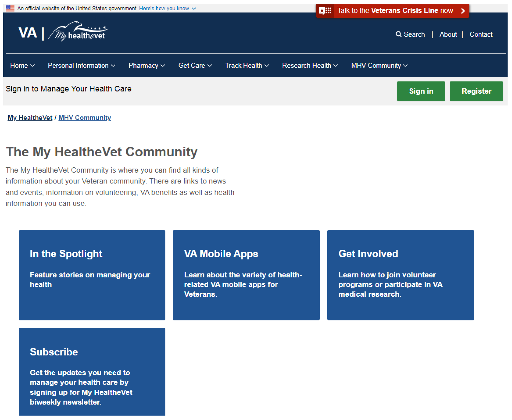Viewport: 512px width, 420px height.
Task: Expand the MHV Community menu
Action: pos(379,66)
